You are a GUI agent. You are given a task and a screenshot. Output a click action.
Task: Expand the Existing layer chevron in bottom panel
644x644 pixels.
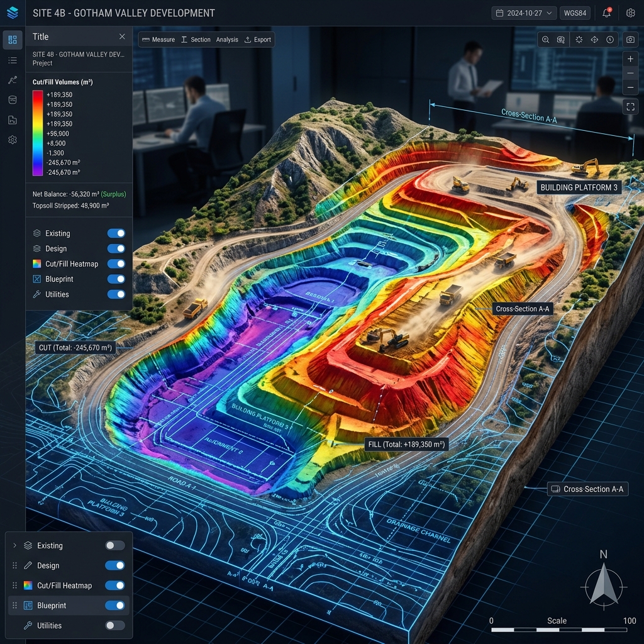14,545
